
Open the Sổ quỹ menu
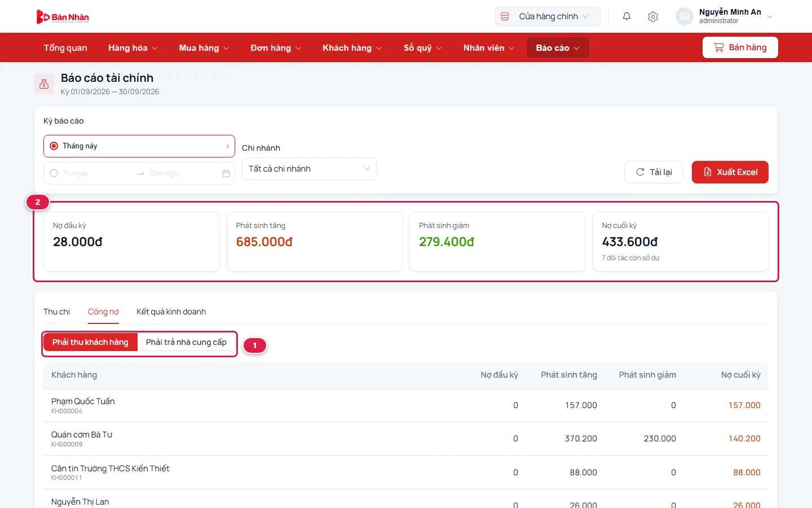(x=422, y=48)
